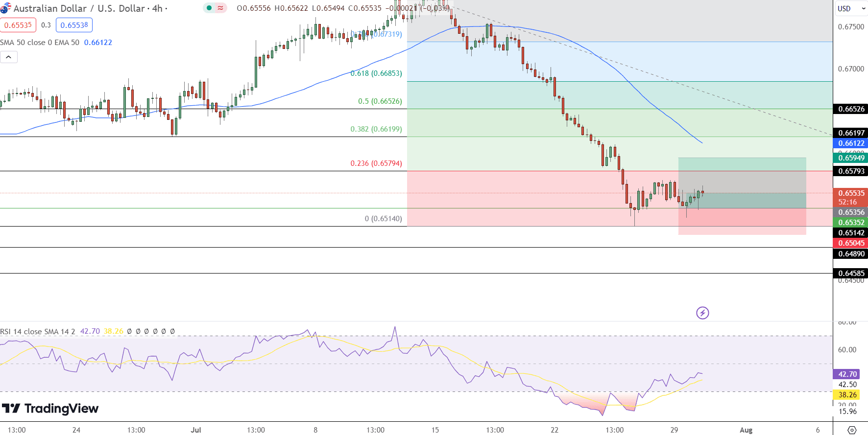The height and width of the screenshot is (435, 868).
Task: Click the 0.382 (0.66199) Fibonacci label
Action: click(x=376, y=129)
